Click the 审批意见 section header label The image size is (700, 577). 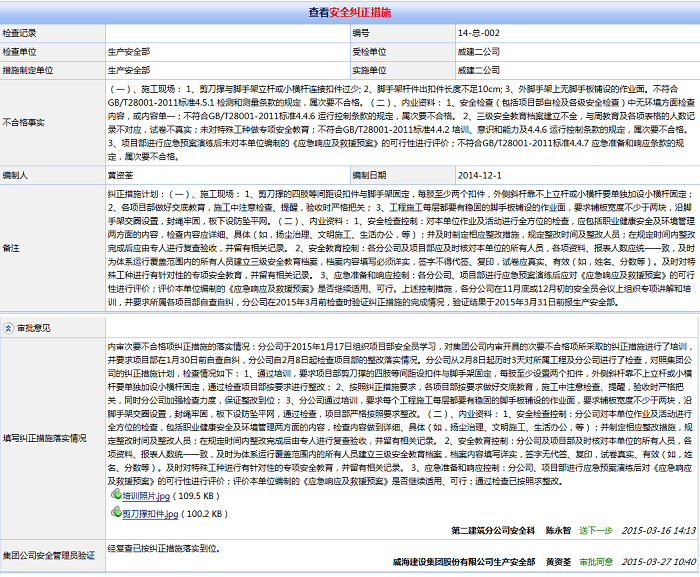pos(32,328)
